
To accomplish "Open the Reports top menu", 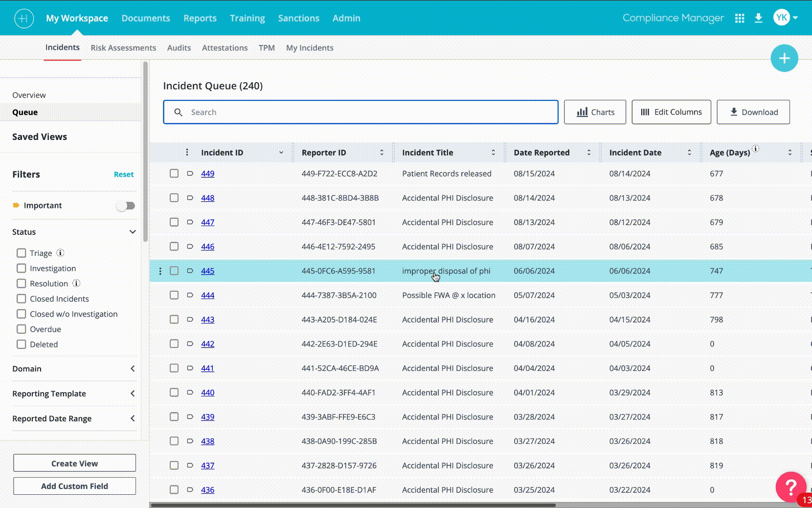I will point(200,18).
